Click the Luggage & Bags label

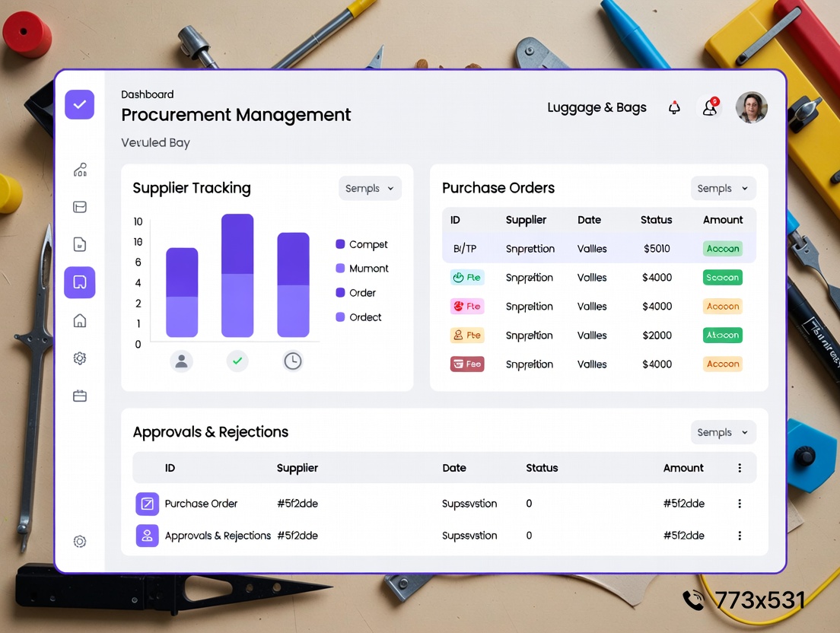597,108
